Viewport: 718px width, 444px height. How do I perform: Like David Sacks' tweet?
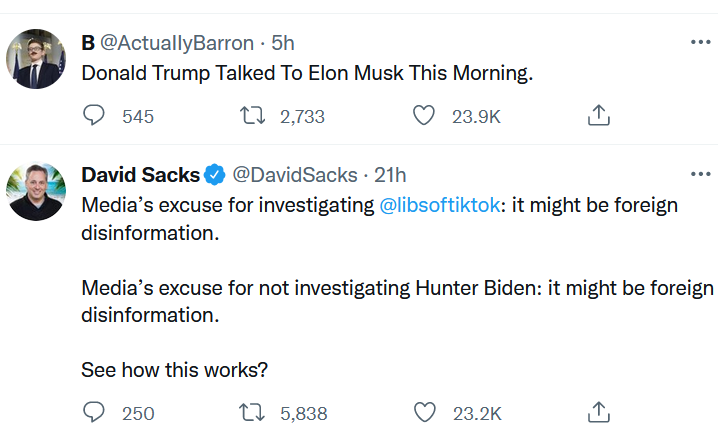pyautogui.click(x=424, y=412)
